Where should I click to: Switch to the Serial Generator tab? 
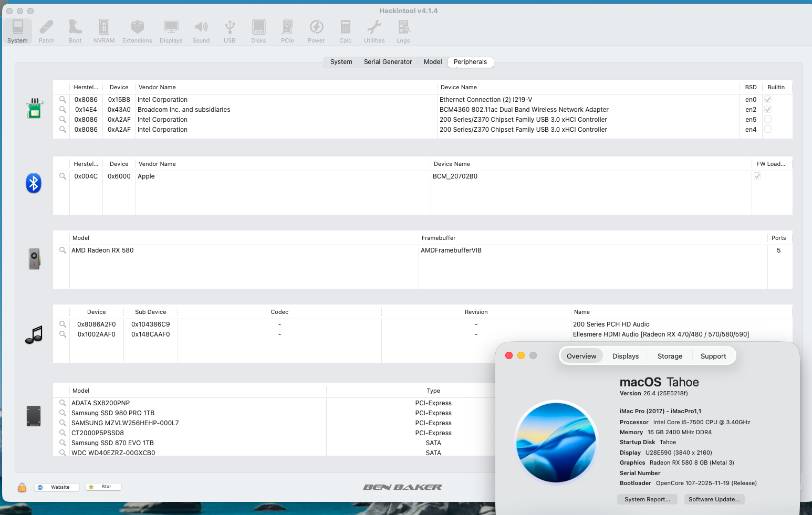click(x=388, y=62)
